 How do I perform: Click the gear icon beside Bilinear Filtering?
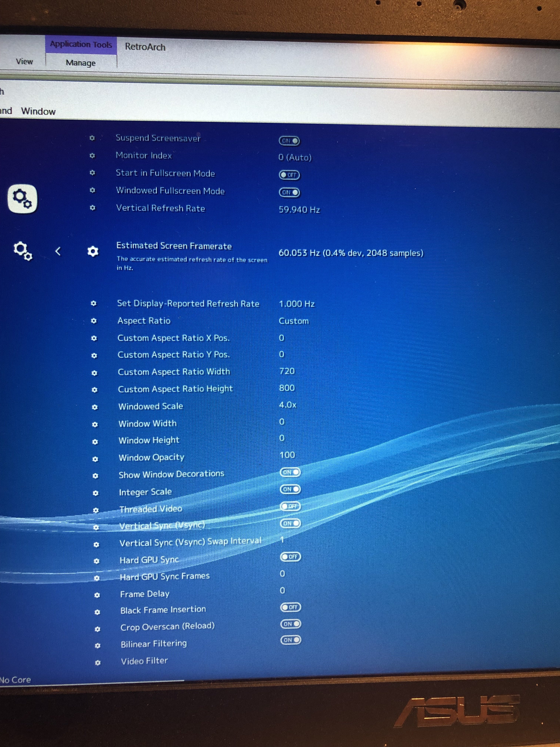98,646
